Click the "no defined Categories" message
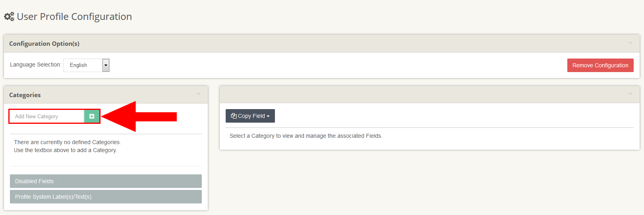644x215 pixels. click(x=67, y=142)
